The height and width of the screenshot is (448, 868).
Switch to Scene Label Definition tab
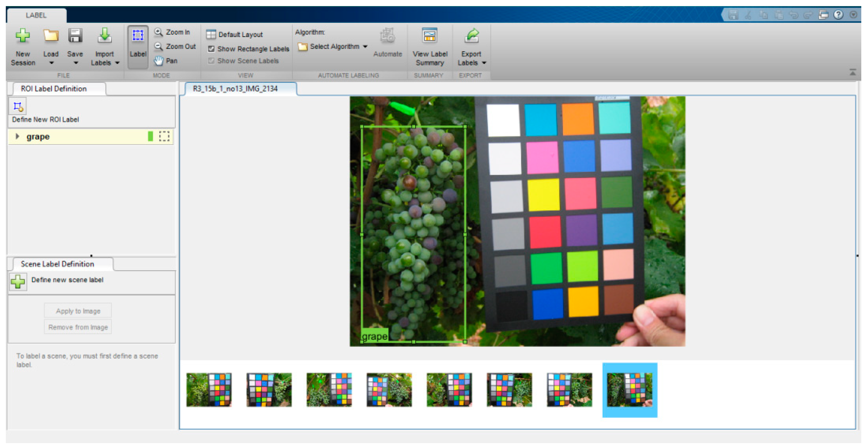[x=57, y=264]
